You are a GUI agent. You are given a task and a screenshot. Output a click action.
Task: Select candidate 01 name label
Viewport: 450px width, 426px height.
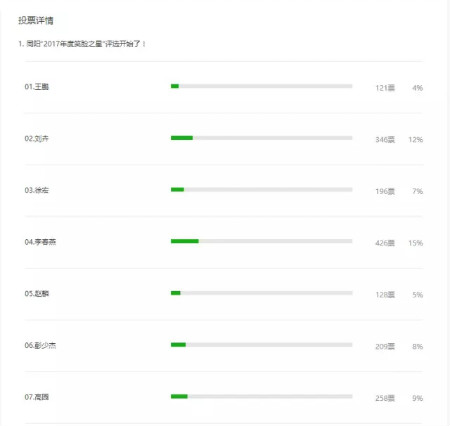click(x=37, y=87)
